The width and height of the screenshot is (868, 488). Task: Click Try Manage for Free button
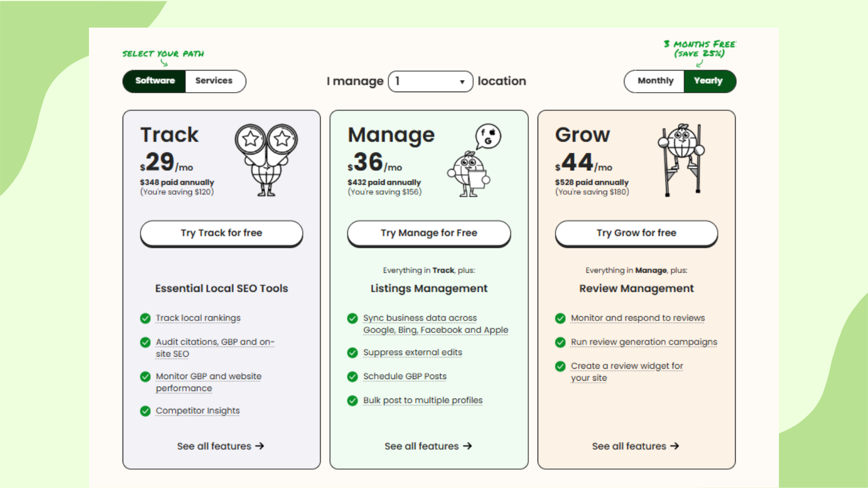[x=429, y=233]
